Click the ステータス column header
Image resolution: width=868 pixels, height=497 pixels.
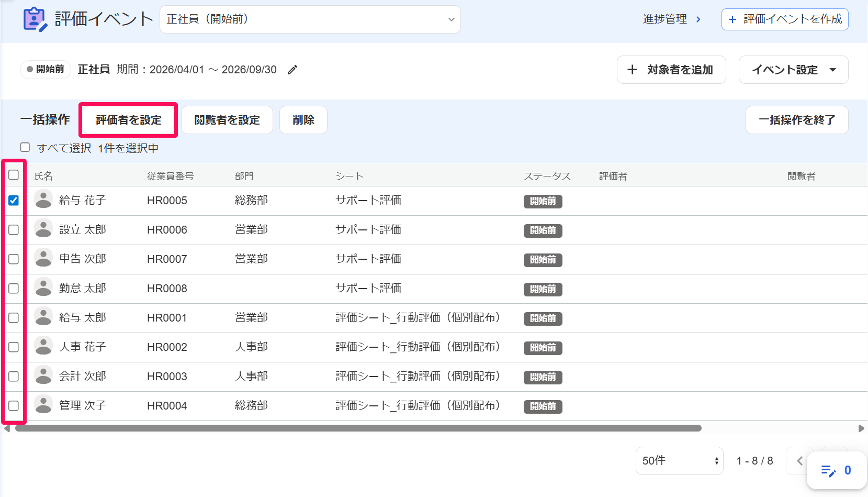[547, 176]
